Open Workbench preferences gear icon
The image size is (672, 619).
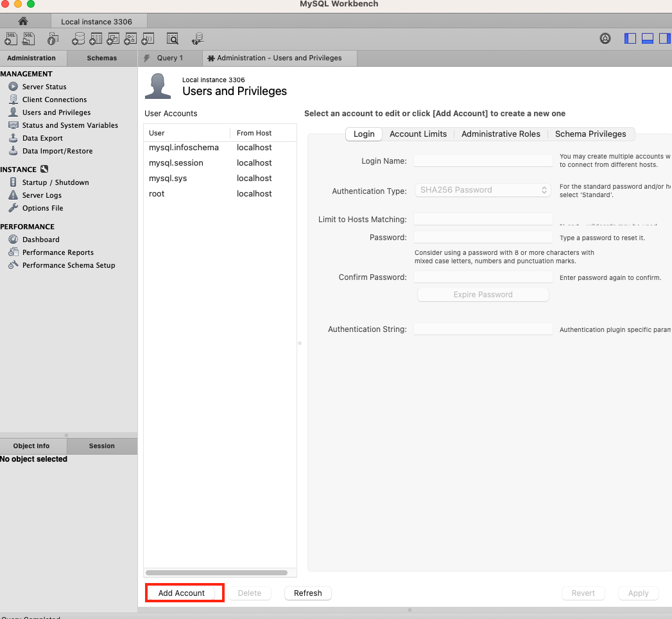click(605, 39)
